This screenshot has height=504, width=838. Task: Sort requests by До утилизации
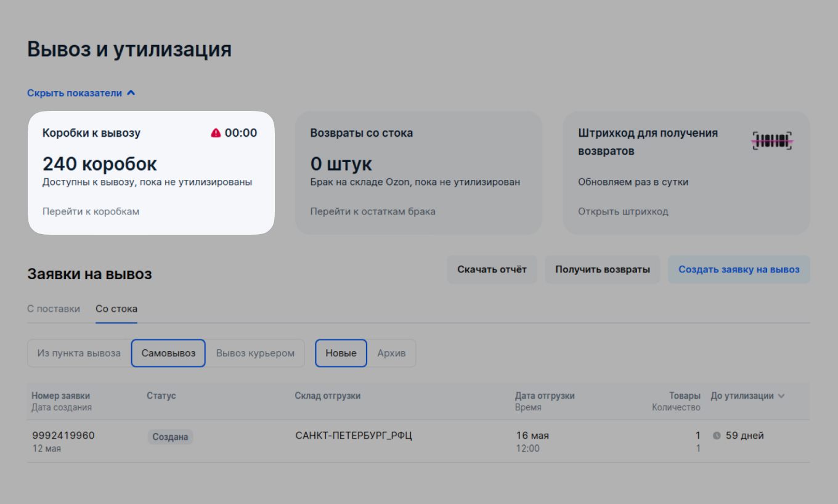point(744,396)
